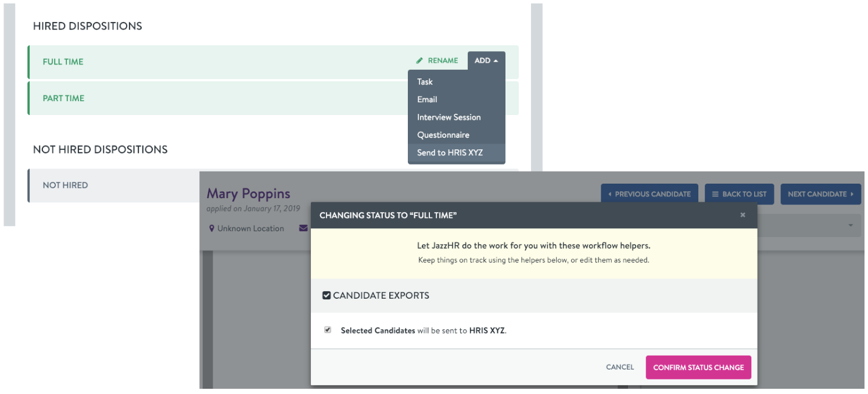The width and height of the screenshot is (868, 394).
Task: Click Cancel in the status dialog
Action: [x=620, y=367]
